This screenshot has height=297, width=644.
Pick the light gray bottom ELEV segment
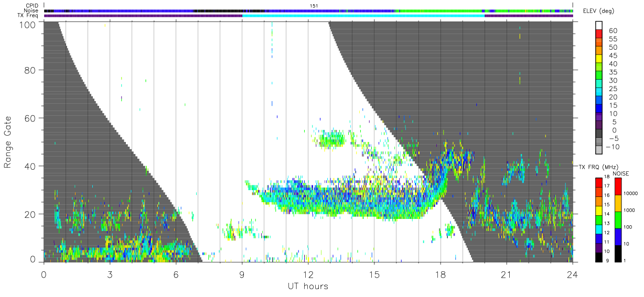tap(600, 150)
